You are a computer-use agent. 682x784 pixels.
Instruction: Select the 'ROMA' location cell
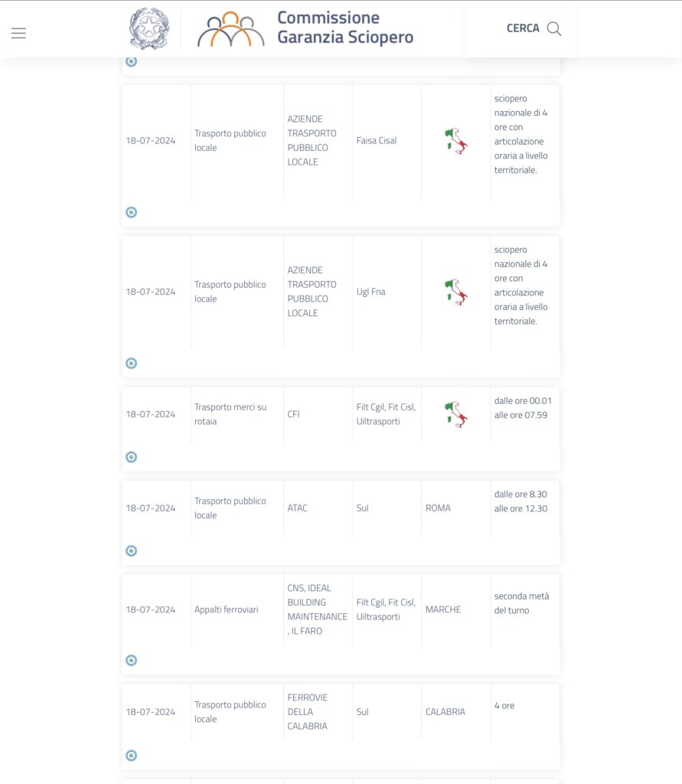tap(438, 508)
